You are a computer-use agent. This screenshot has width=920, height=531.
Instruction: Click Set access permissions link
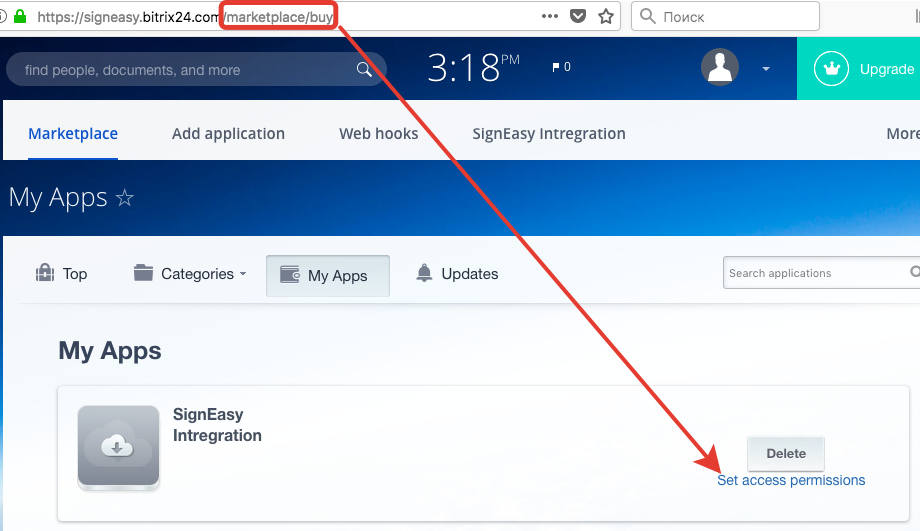[x=791, y=480]
